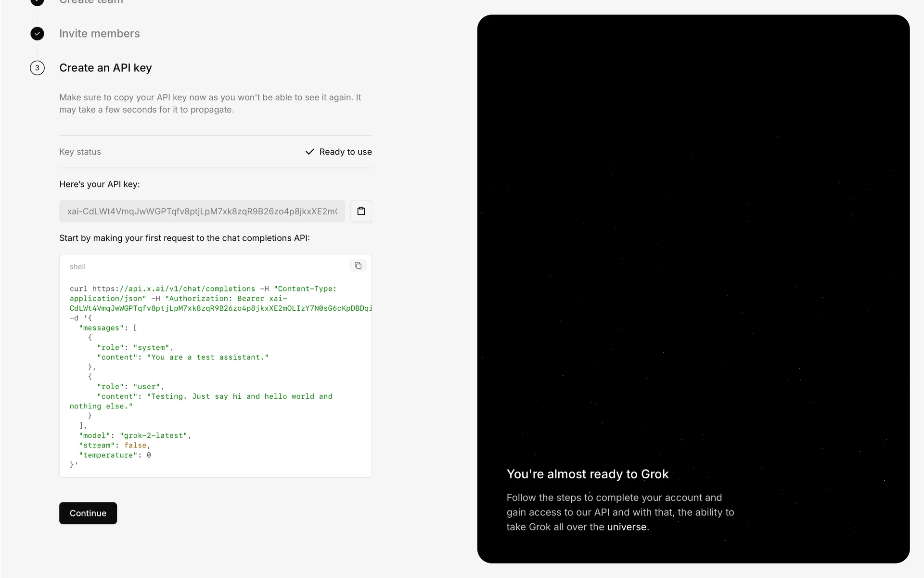Screen dimensions: 924x578
Task: Click the grok-2-latest model value
Action: pyautogui.click(x=153, y=435)
